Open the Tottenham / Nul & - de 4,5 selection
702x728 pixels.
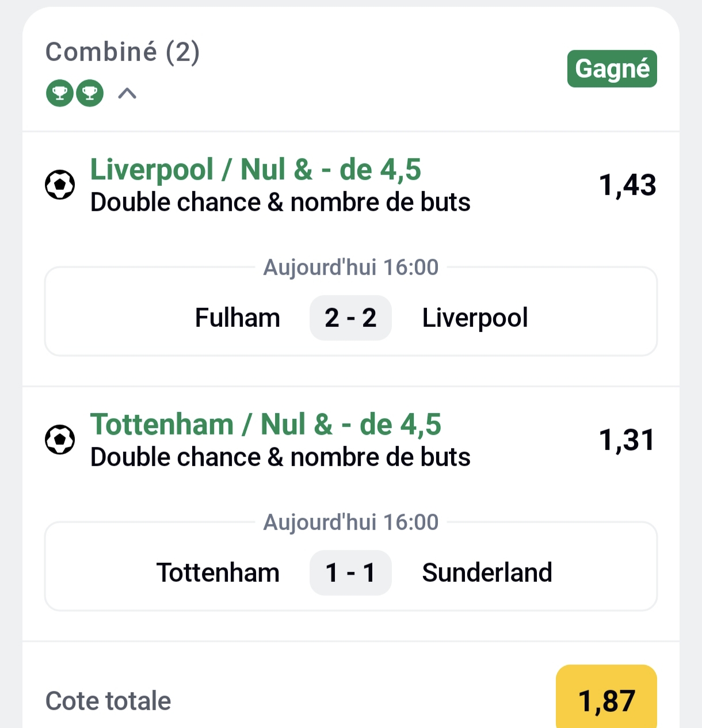(265, 425)
